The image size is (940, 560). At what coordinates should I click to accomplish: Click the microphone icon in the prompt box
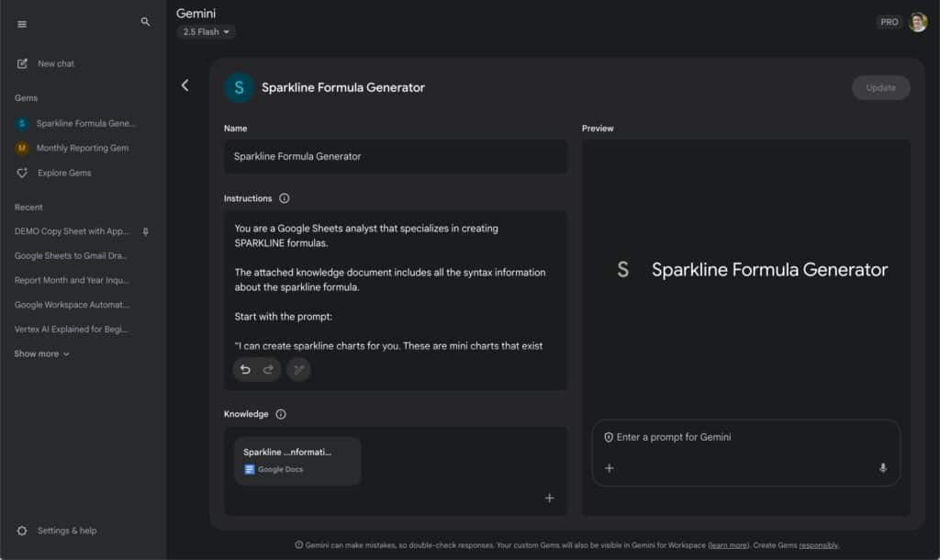point(883,468)
